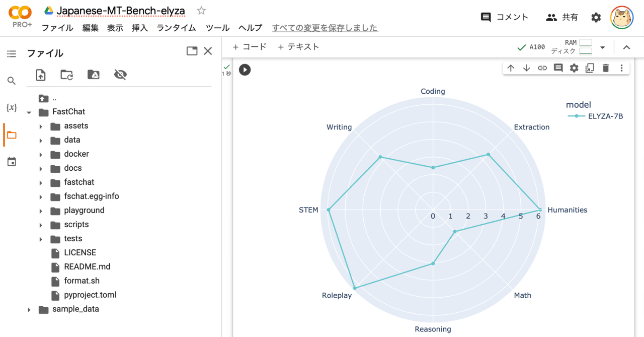
Task: Add a new code cell with + コード
Action: click(x=249, y=46)
